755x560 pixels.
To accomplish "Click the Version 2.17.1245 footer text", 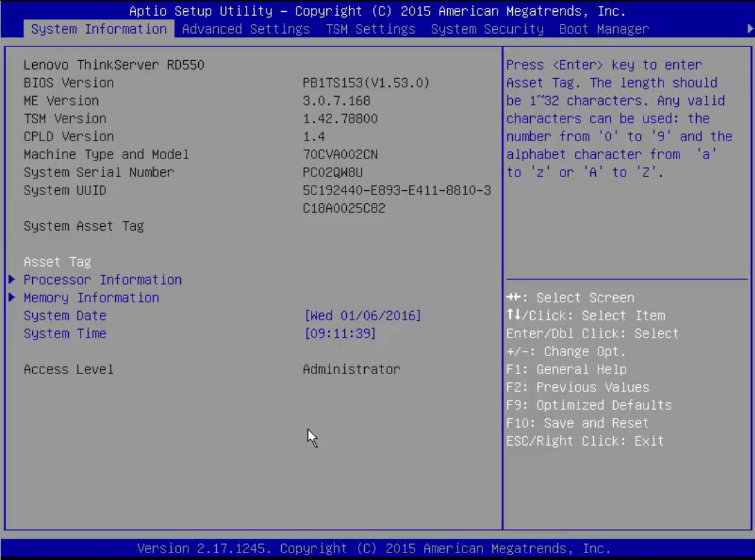I will (x=374, y=548).
